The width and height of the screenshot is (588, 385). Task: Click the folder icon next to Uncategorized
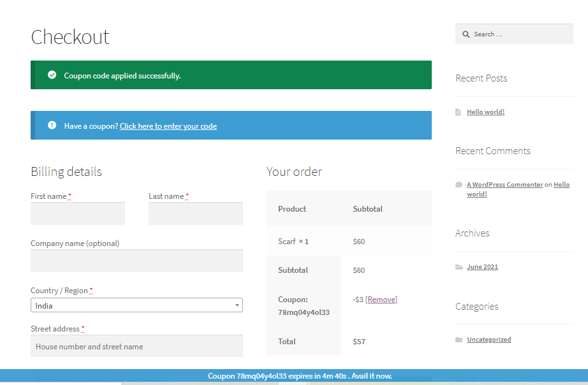tap(459, 340)
